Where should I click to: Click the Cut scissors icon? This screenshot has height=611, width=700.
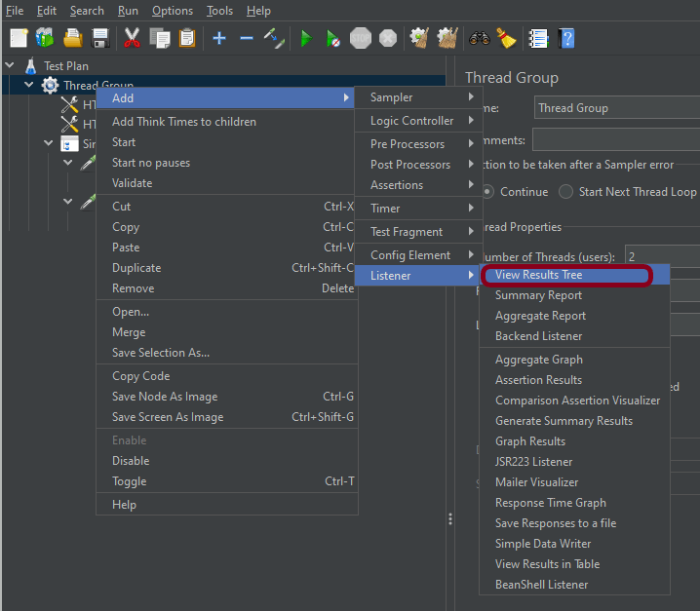coord(132,39)
